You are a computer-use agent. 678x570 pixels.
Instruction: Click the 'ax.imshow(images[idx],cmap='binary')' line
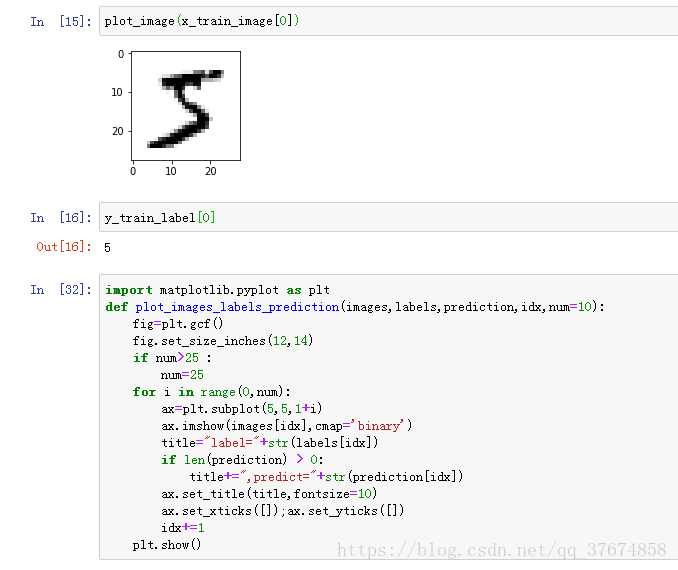(287, 426)
